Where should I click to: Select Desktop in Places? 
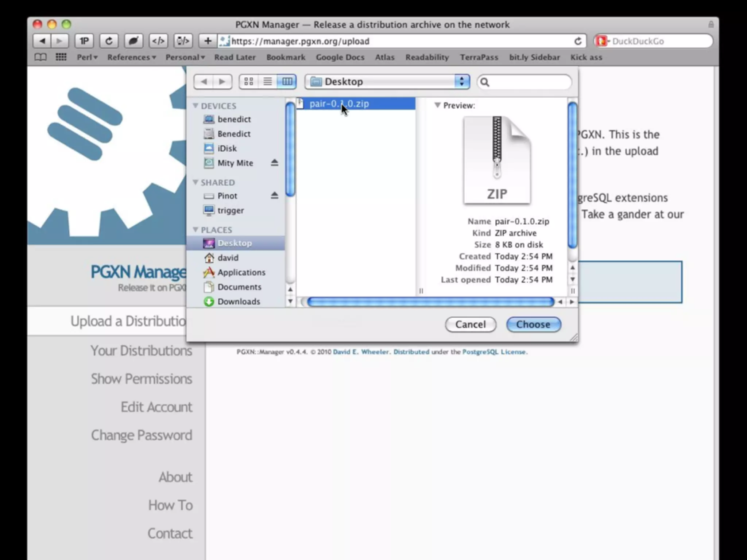tap(235, 243)
